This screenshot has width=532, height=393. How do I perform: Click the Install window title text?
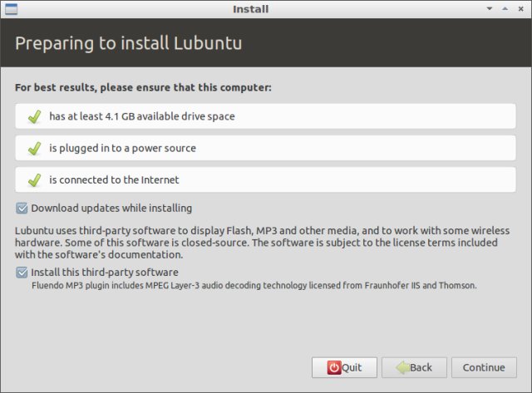pyautogui.click(x=251, y=9)
